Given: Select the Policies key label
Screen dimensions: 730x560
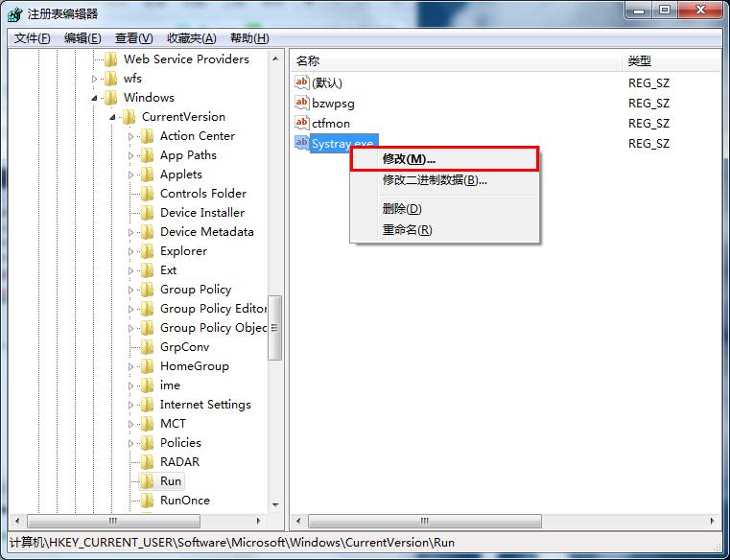Looking at the screenshot, I should [x=180, y=443].
